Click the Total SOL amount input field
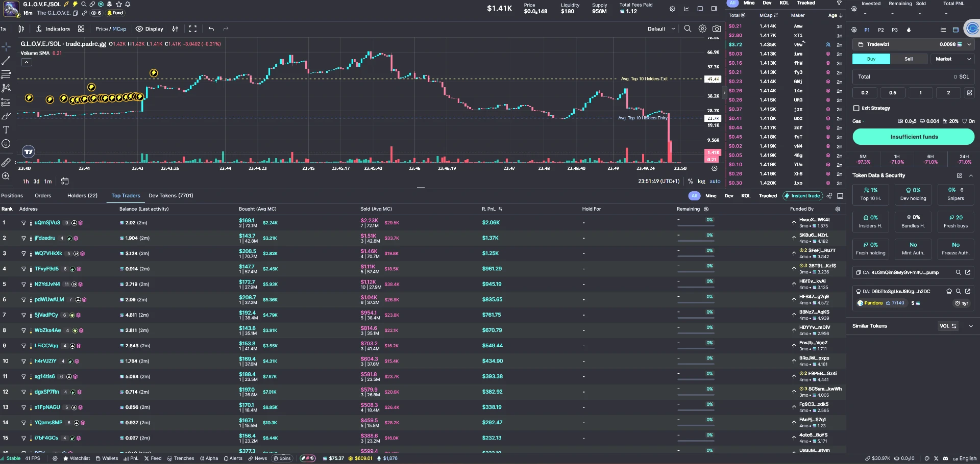The image size is (980, 464). click(914, 77)
